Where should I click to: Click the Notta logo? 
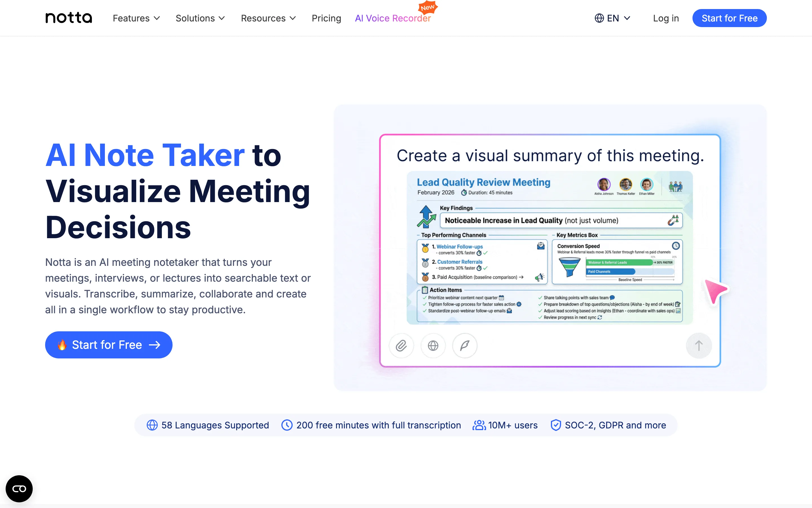69,18
